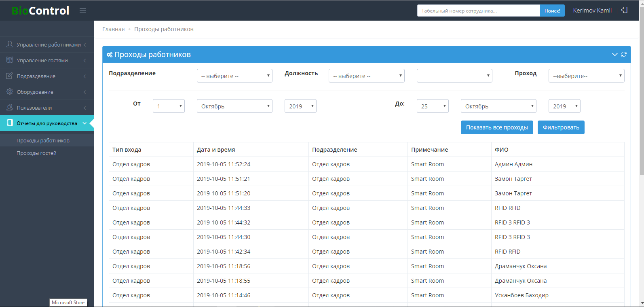Open the Проход dropdown
The image size is (644, 307).
point(586,76)
